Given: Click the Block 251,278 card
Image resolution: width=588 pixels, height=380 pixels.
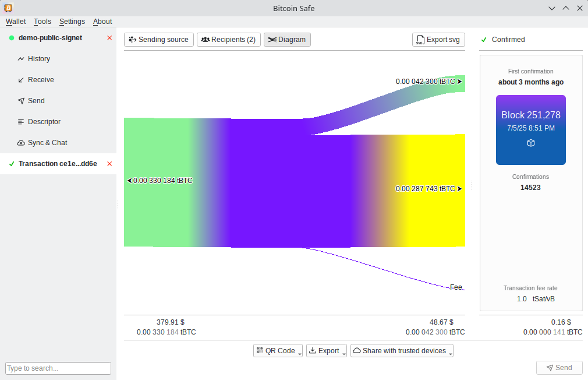Looking at the screenshot, I should [530, 130].
